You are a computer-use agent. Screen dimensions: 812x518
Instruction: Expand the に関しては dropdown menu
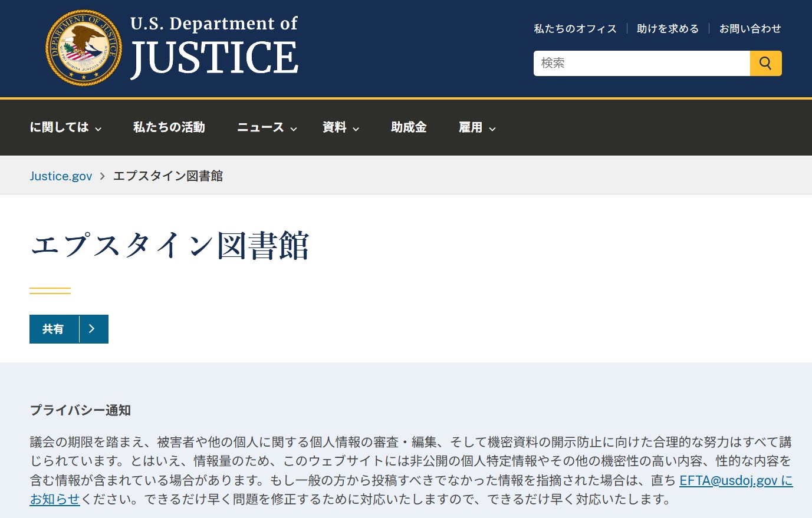[x=65, y=127]
